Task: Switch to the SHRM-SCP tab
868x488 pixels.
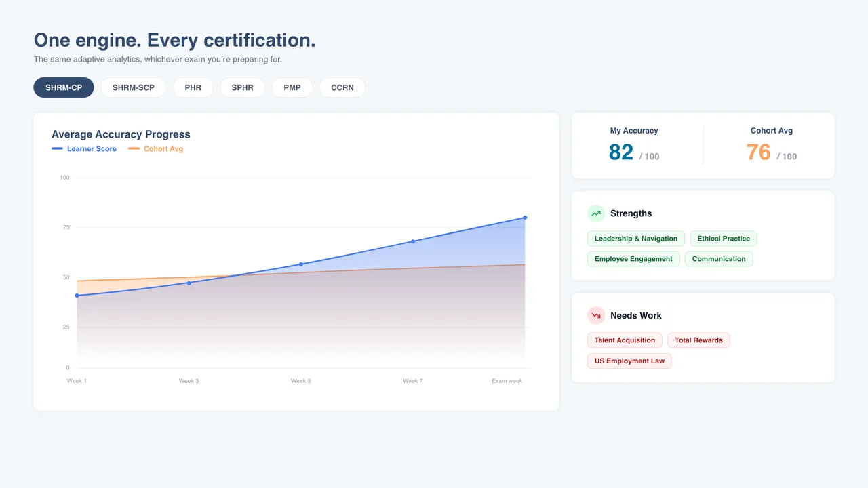Action: [134, 87]
